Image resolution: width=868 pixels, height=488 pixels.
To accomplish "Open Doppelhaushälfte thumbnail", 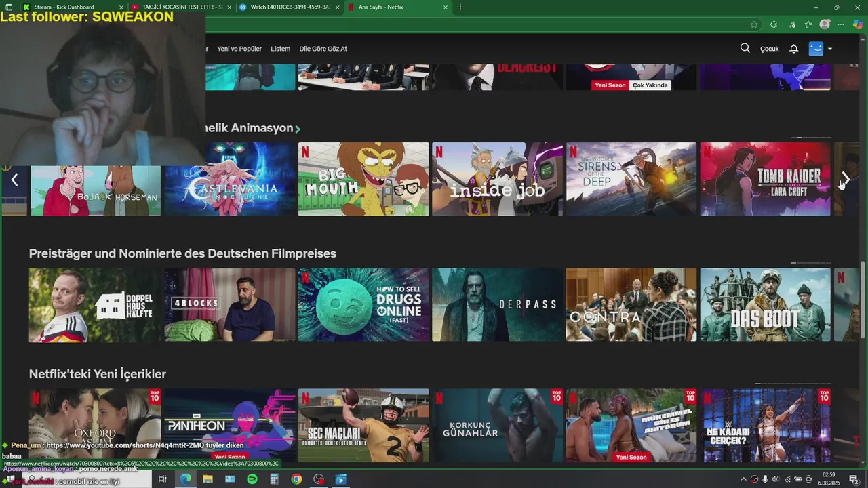I will [x=95, y=304].
